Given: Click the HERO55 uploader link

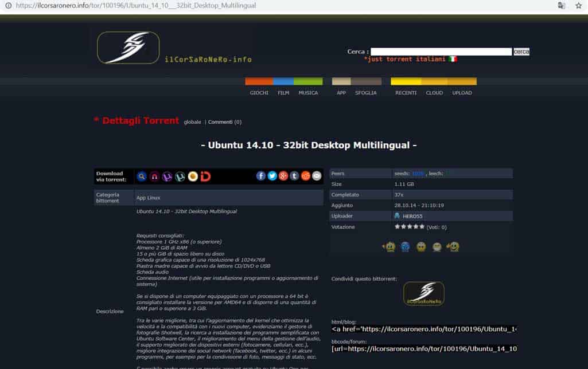Looking at the screenshot, I should tap(412, 216).
